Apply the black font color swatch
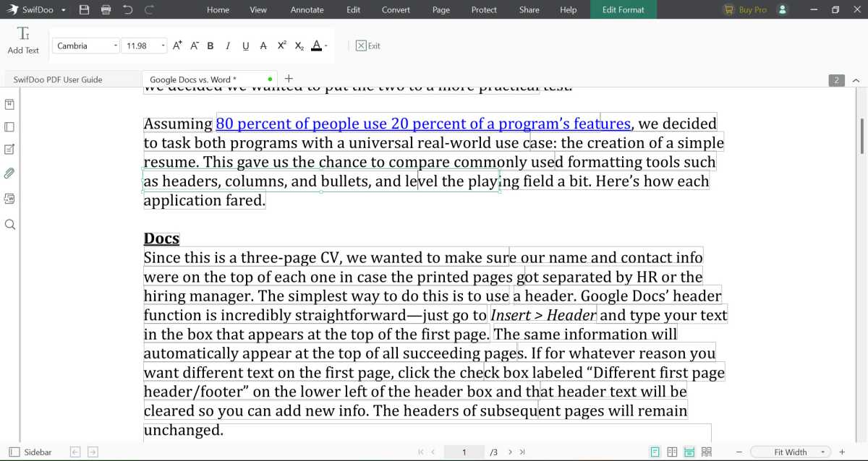This screenshot has width=868, height=461. [316, 46]
